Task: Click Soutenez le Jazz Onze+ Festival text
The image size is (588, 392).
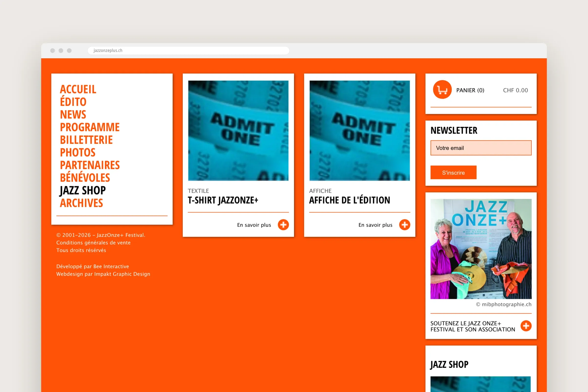Action: coord(473,326)
